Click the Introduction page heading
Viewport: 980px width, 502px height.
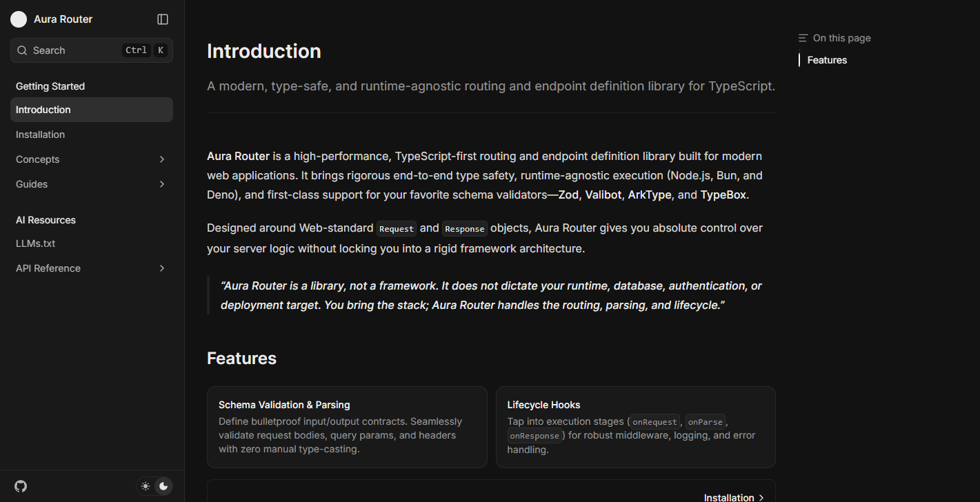click(264, 51)
